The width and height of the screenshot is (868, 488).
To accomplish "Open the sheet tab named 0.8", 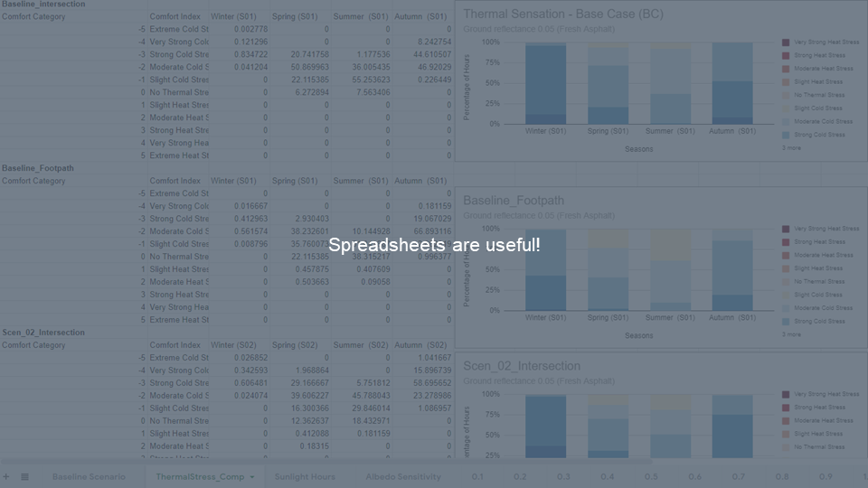I will coord(782,476).
